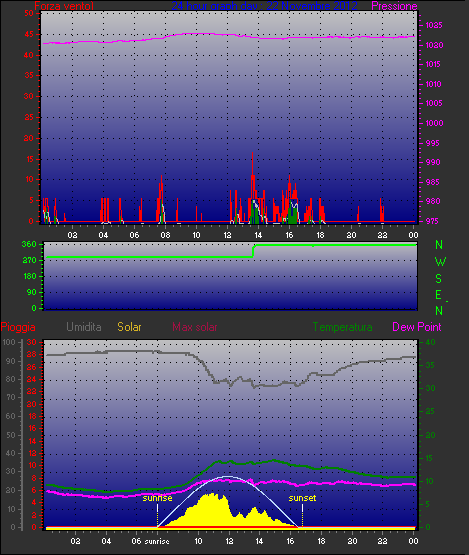Screen dimensions: 469x555
Task: Click the S compass letter beside direction chart
Action: point(439,279)
